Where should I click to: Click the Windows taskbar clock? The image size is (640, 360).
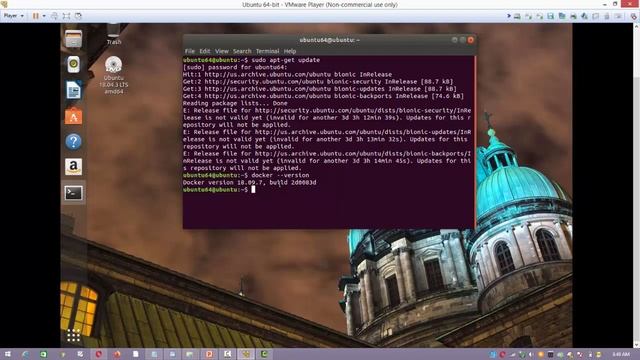pyautogui.click(x=621, y=354)
